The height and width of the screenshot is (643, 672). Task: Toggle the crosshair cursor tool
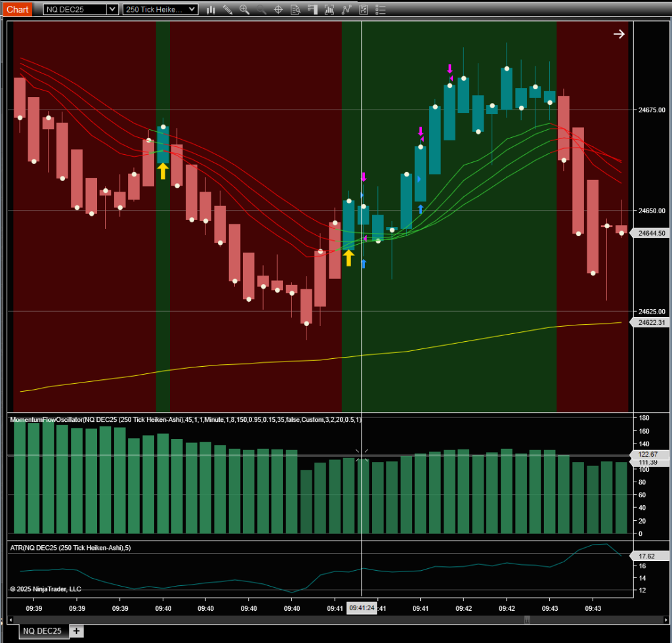coord(278,9)
